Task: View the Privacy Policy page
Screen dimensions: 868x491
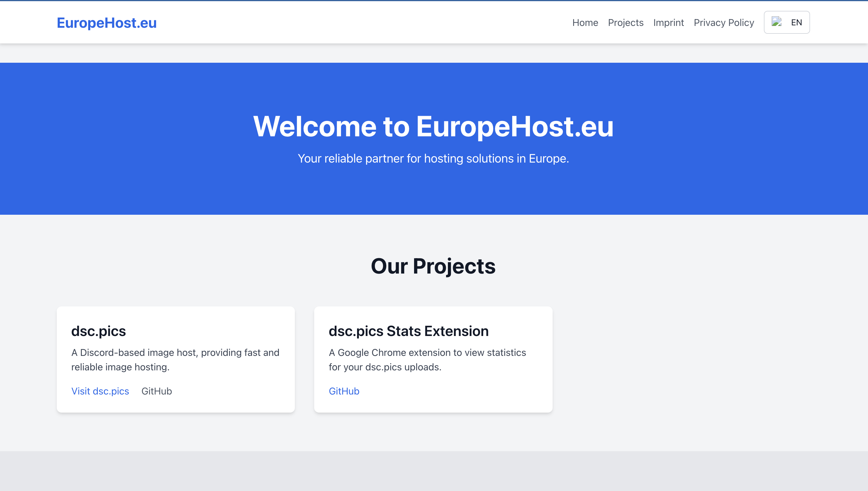Action: coord(724,23)
